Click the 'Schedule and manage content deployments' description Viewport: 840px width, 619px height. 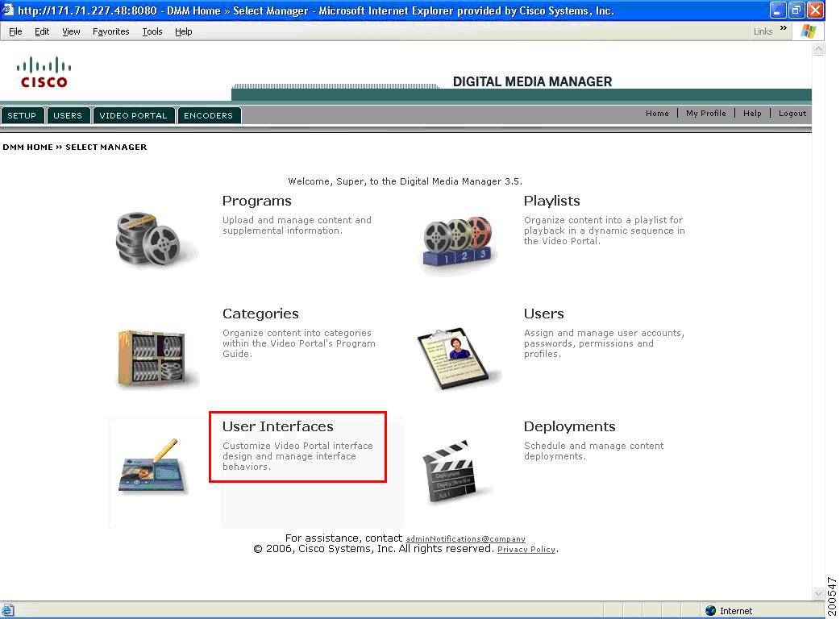point(593,451)
